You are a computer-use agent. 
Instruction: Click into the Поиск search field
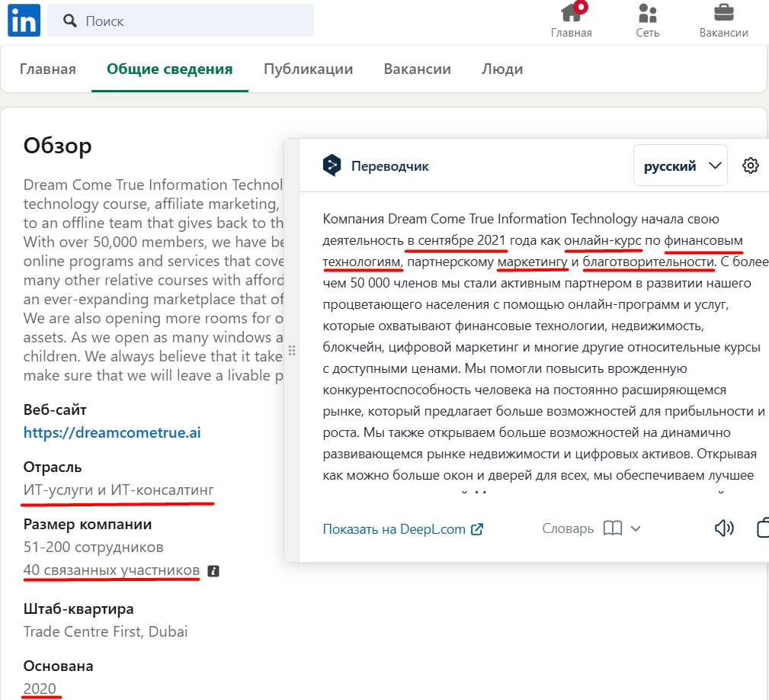click(181, 21)
